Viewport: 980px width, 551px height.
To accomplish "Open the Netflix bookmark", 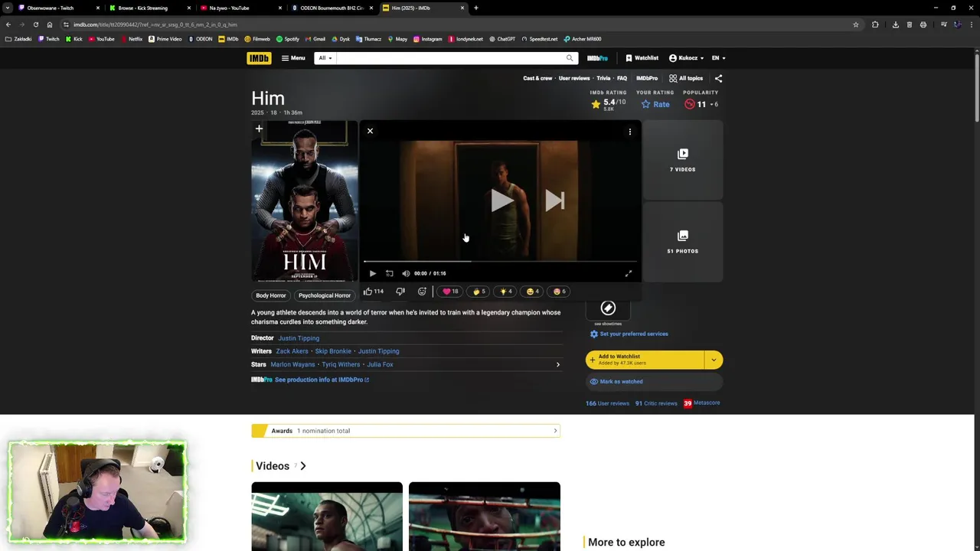I will click(x=132, y=39).
